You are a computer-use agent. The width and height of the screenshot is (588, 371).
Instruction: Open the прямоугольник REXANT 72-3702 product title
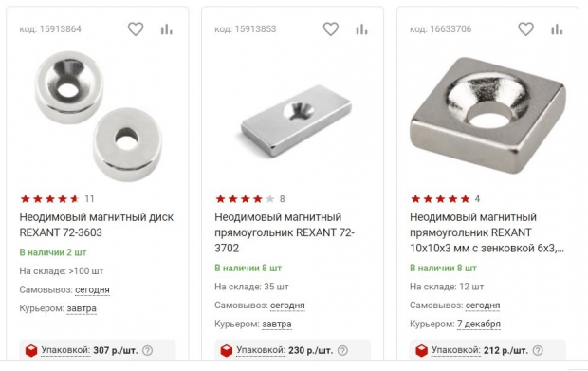[x=285, y=232]
